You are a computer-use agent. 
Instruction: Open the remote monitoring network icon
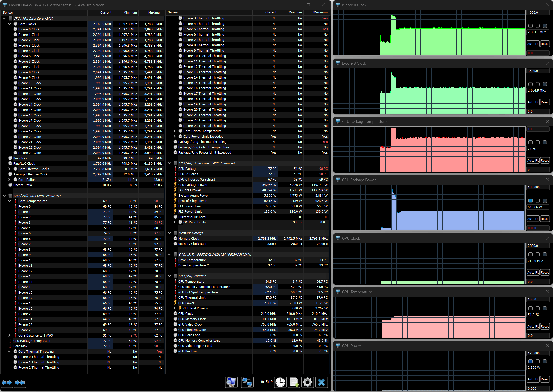coord(247,383)
